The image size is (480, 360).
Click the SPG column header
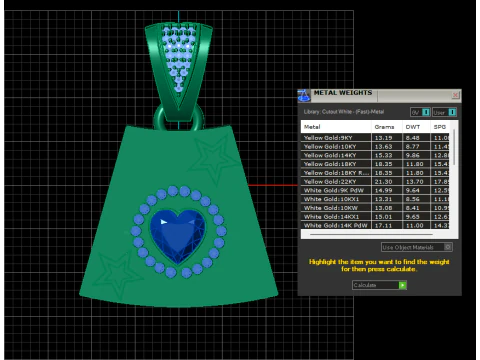pyautogui.click(x=440, y=127)
